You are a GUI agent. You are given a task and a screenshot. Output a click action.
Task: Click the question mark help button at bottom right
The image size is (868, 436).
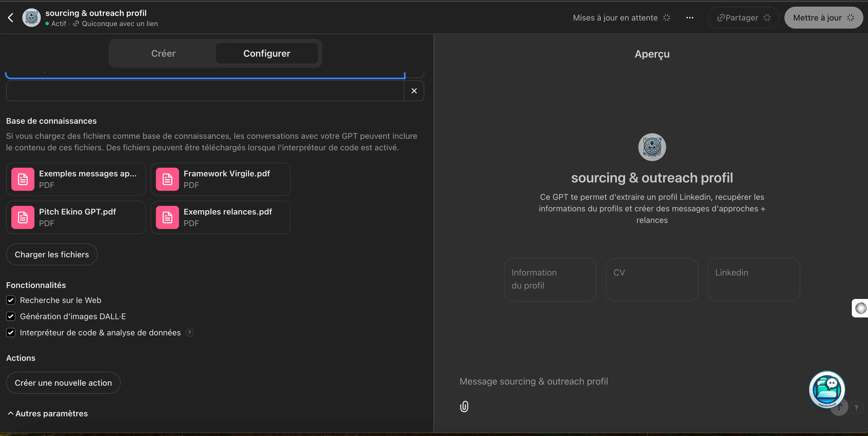pos(856,408)
